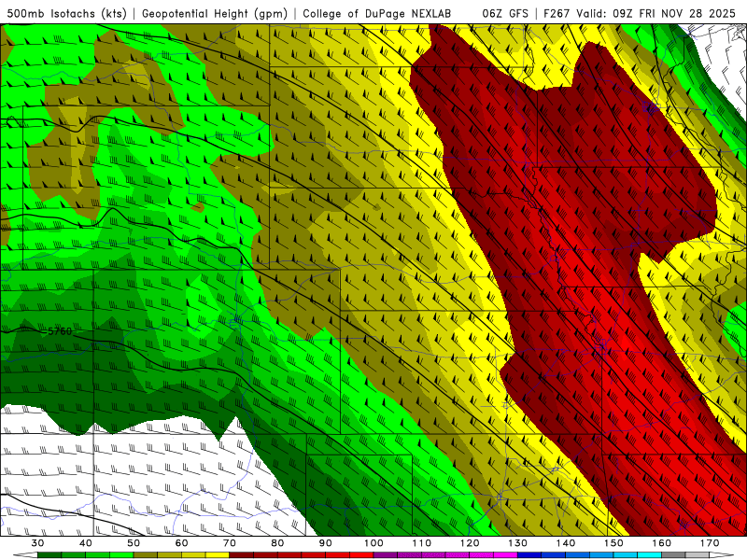
Task: Click the dark blue swatch right of 130 tick
Action: pos(529,555)
